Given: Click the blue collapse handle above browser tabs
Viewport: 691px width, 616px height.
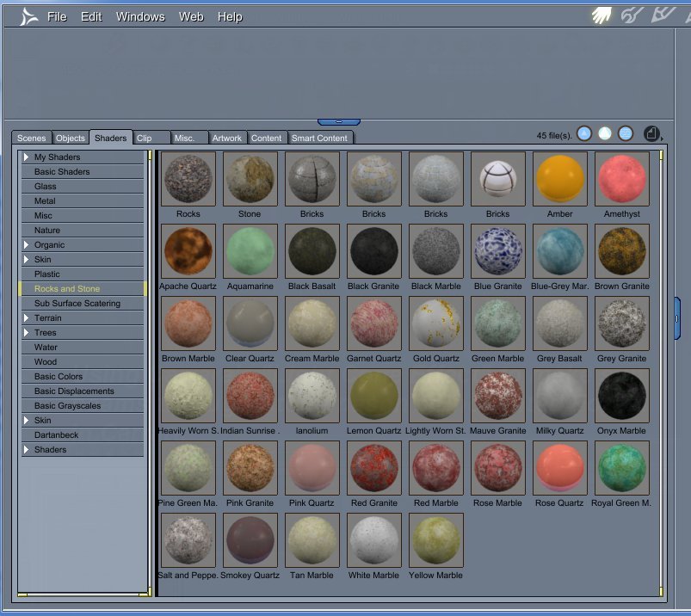Looking at the screenshot, I should click(x=338, y=121).
